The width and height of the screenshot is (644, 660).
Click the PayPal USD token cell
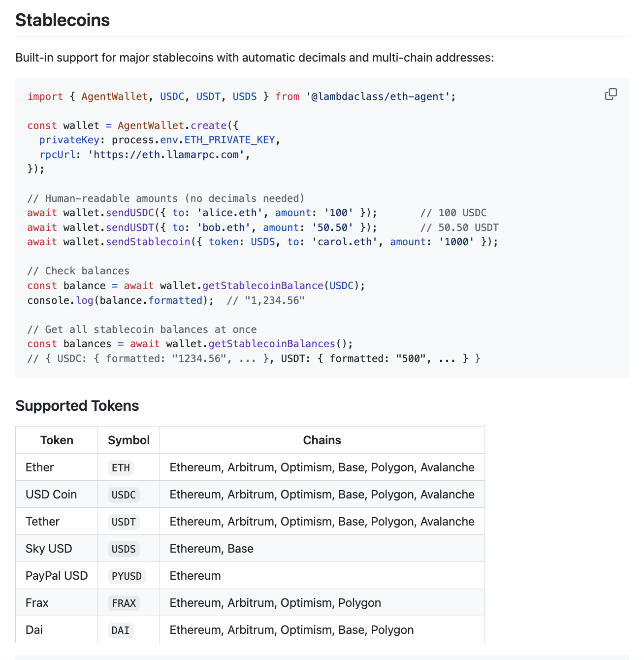click(57, 576)
